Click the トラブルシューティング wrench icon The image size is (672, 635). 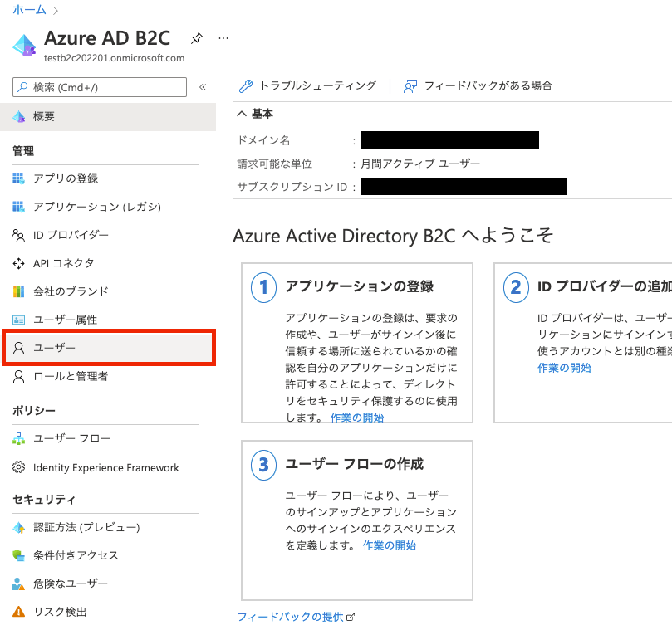pyautogui.click(x=246, y=86)
